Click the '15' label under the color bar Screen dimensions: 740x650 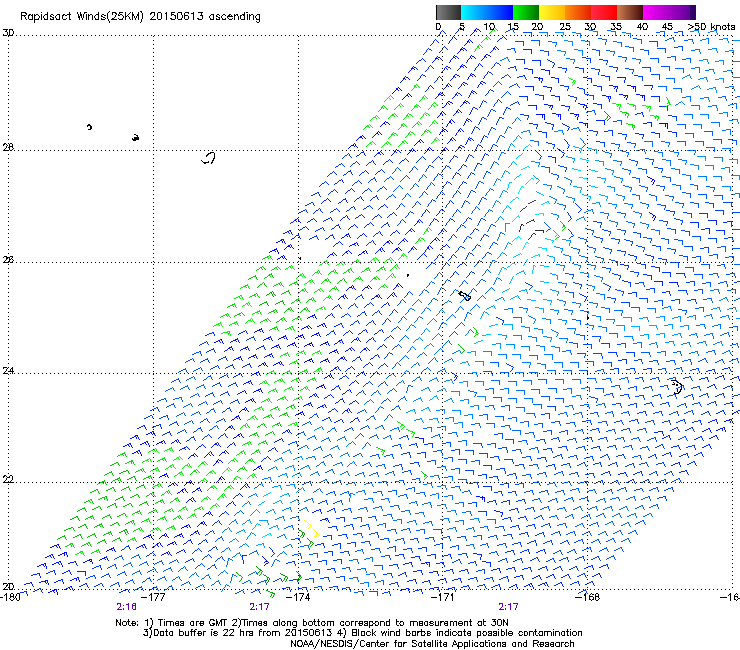point(513,27)
